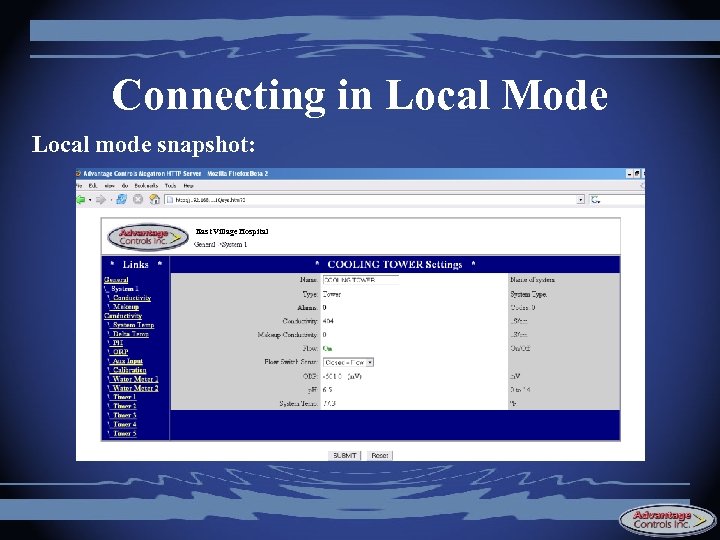
Task: Open the Calibration link
Action: point(129,370)
